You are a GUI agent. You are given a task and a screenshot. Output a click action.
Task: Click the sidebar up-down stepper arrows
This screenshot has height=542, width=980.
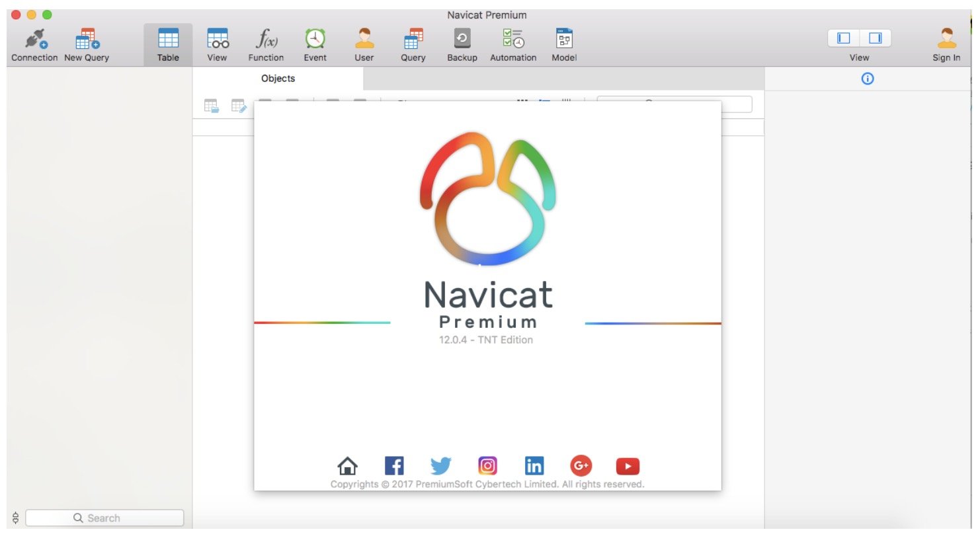(16, 518)
